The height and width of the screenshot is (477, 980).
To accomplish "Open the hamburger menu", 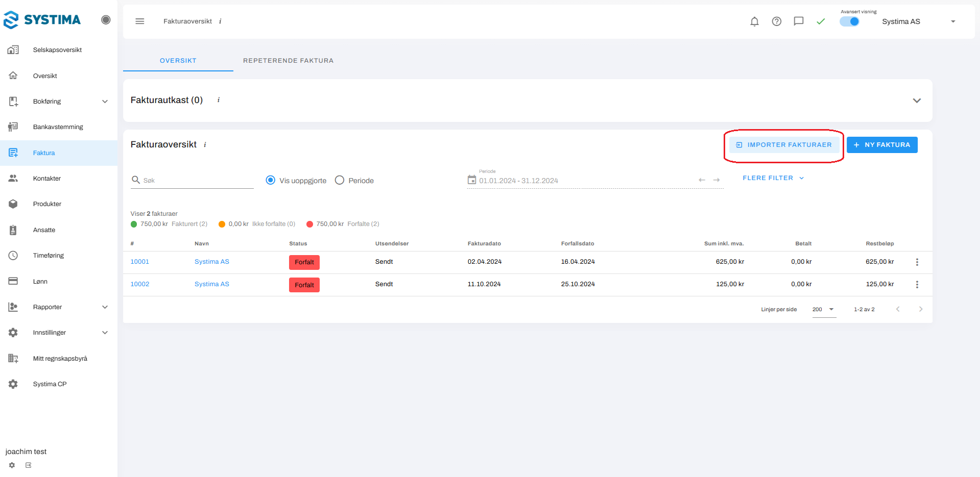I will (x=140, y=21).
